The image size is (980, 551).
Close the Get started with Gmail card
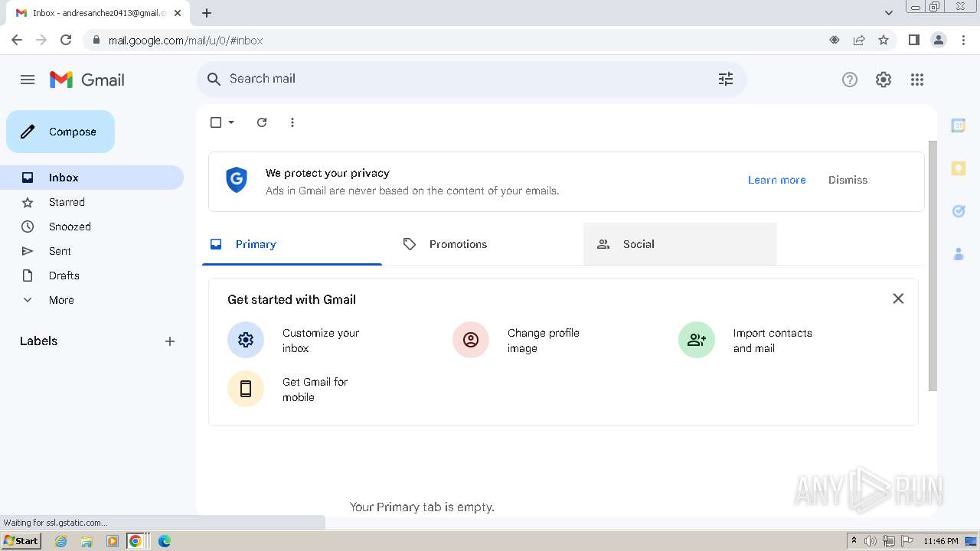(x=898, y=298)
